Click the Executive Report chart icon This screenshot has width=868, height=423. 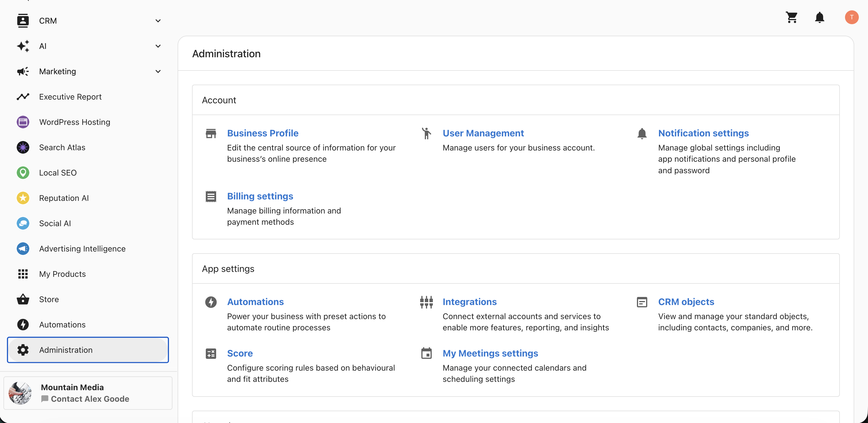(x=23, y=96)
